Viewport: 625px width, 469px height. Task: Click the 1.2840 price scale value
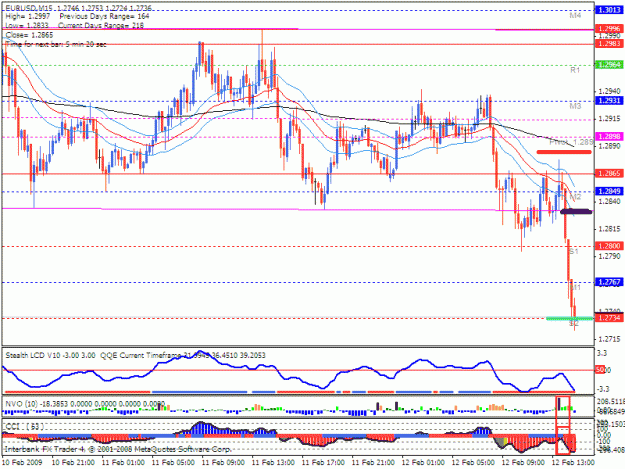click(x=610, y=202)
